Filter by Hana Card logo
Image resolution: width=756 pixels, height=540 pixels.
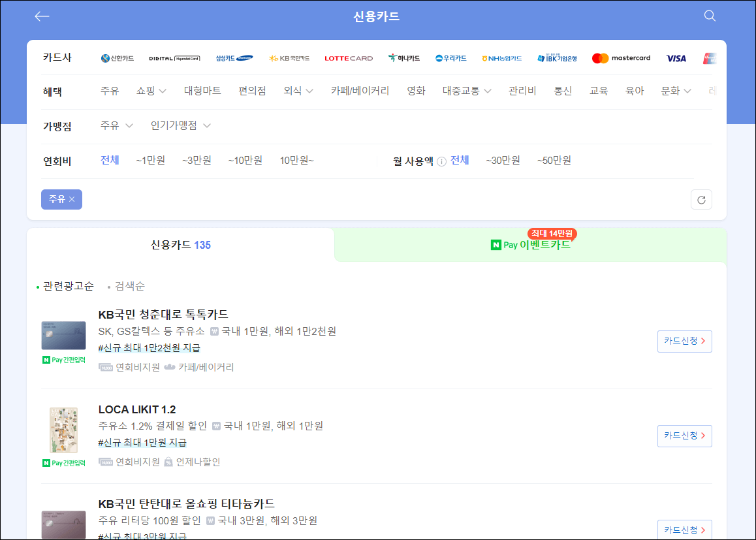pos(404,58)
